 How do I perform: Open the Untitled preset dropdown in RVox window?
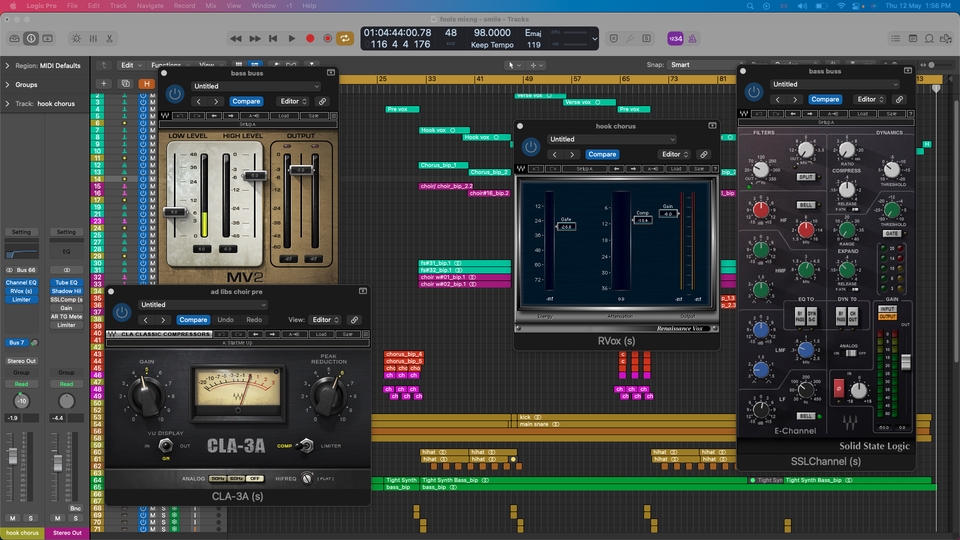612,139
